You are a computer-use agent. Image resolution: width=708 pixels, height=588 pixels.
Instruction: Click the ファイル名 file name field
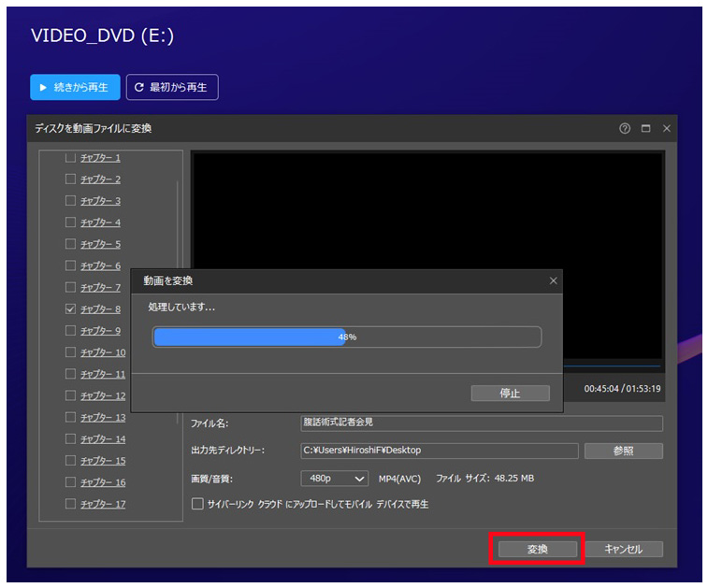(481, 423)
